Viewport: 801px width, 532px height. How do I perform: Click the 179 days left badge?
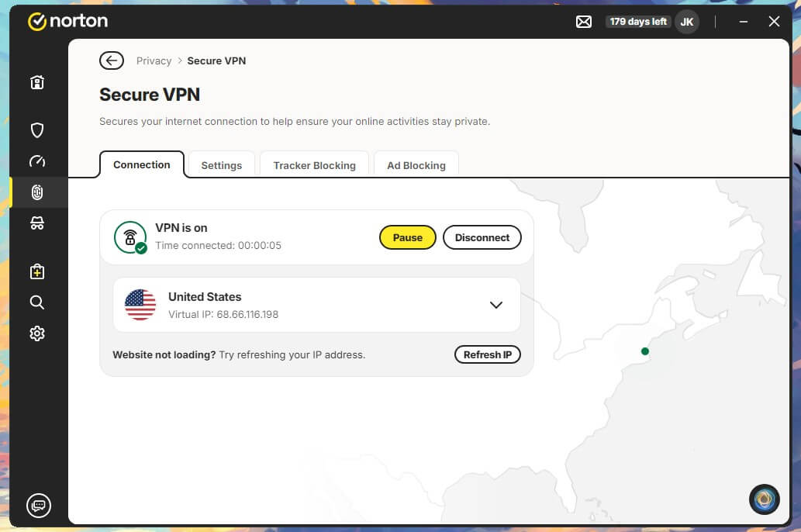(638, 22)
